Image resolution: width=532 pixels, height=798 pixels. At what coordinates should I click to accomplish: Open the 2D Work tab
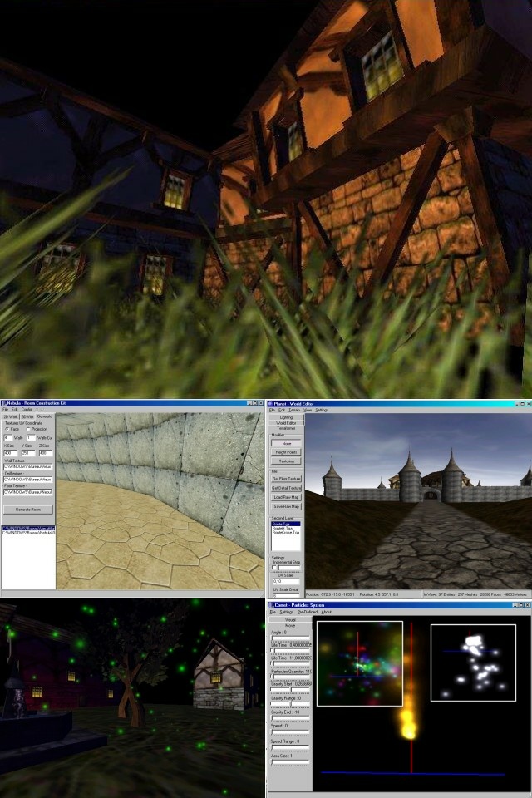(9, 416)
